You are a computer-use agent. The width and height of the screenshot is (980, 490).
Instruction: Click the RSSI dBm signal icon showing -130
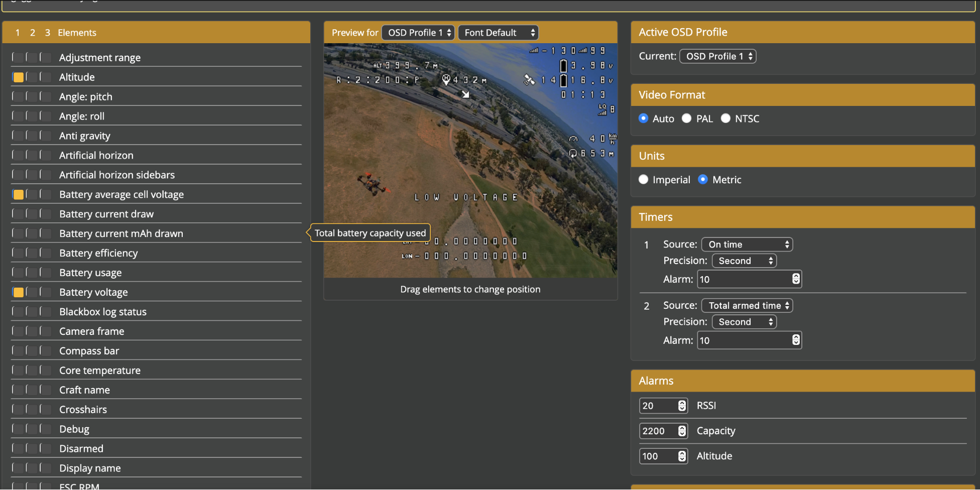(534, 51)
